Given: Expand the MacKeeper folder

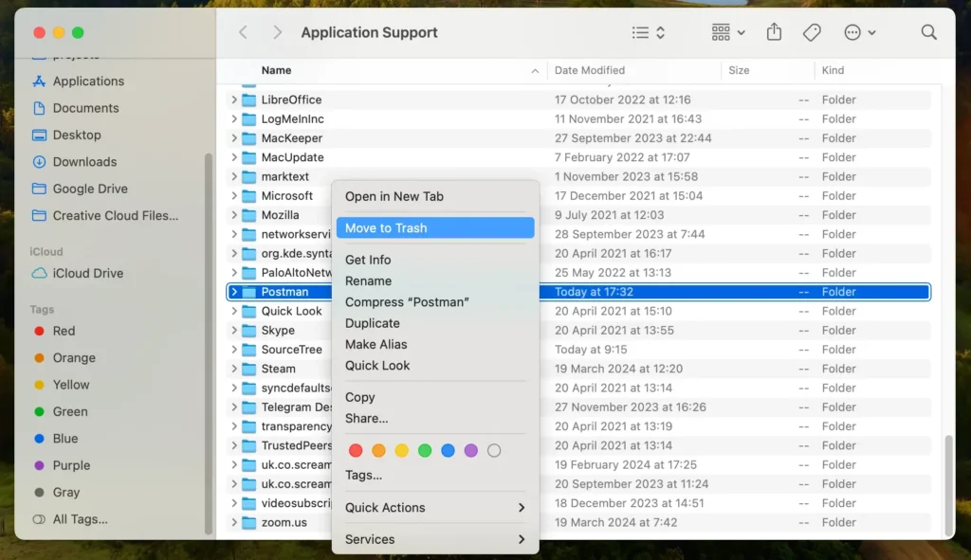Looking at the screenshot, I should click(x=234, y=138).
